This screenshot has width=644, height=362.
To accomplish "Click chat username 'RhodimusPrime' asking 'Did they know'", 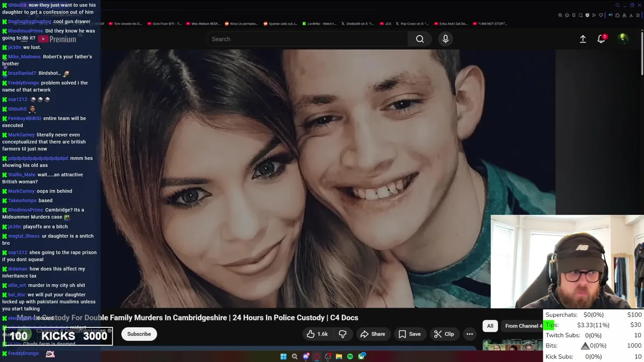I will pyautogui.click(x=26, y=31).
